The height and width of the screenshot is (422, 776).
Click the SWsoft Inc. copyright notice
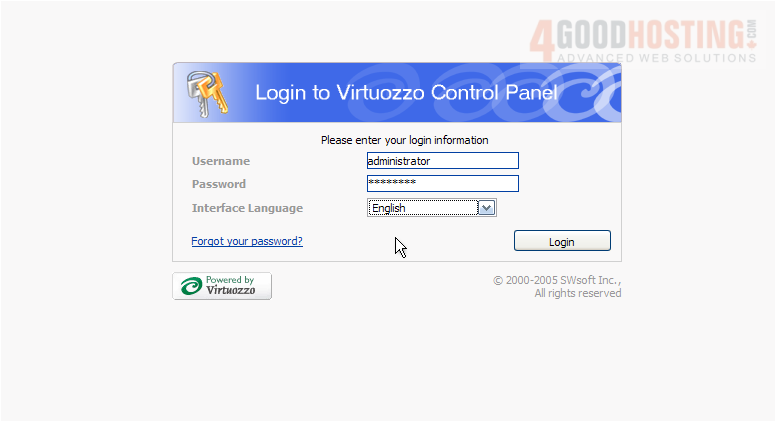pos(557,280)
